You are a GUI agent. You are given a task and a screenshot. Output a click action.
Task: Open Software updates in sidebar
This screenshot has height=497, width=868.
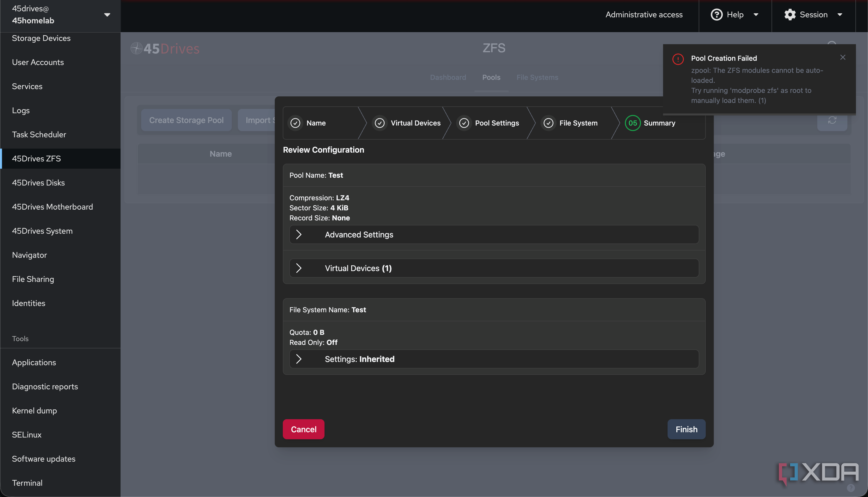(x=61, y=459)
